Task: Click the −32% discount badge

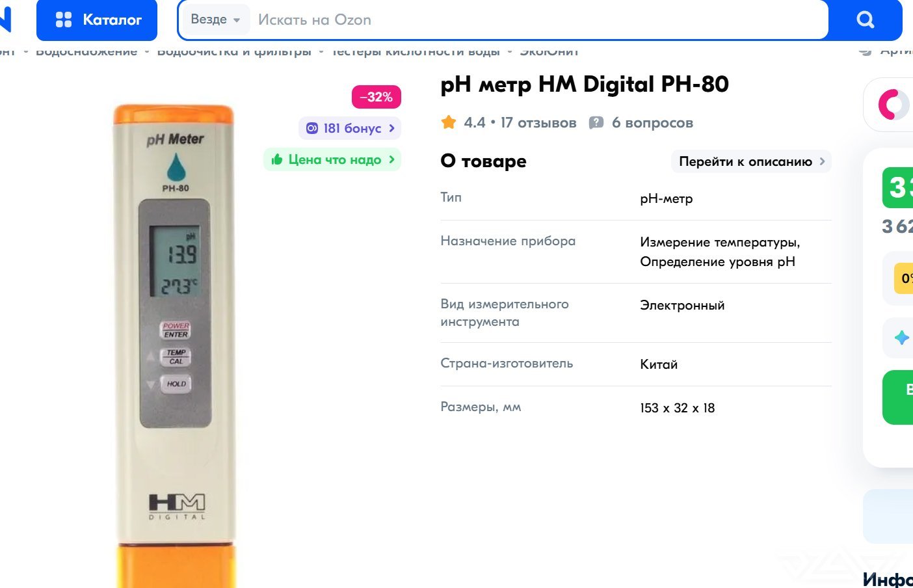Action: [377, 97]
